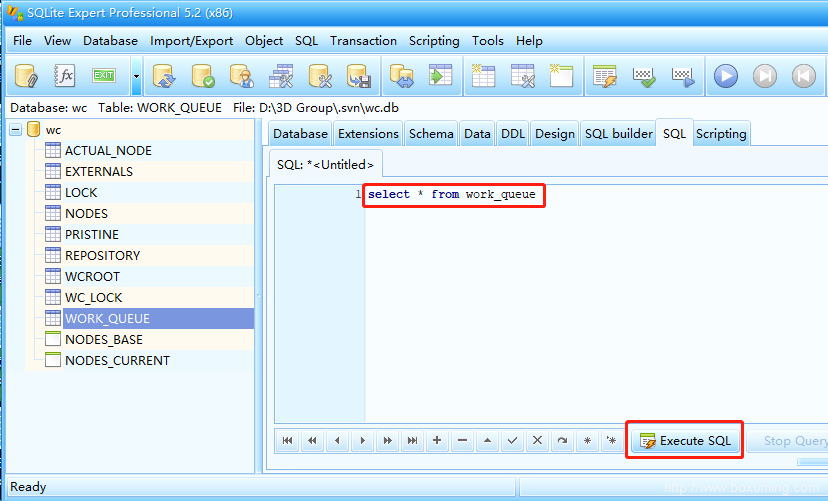
Task: Switch to the Data tab
Action: (x=477, y=134)
